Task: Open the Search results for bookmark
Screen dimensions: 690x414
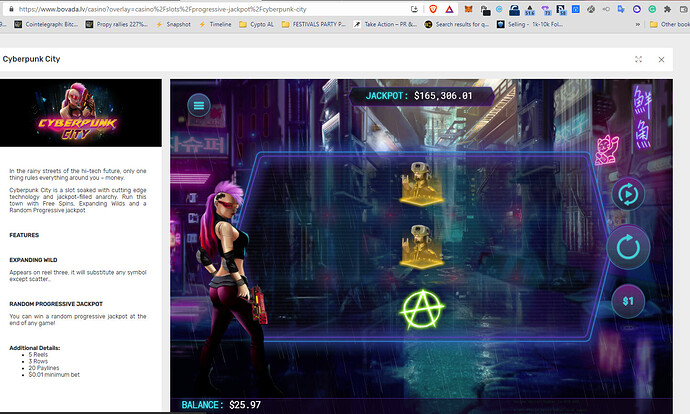Action: (457, 24)
